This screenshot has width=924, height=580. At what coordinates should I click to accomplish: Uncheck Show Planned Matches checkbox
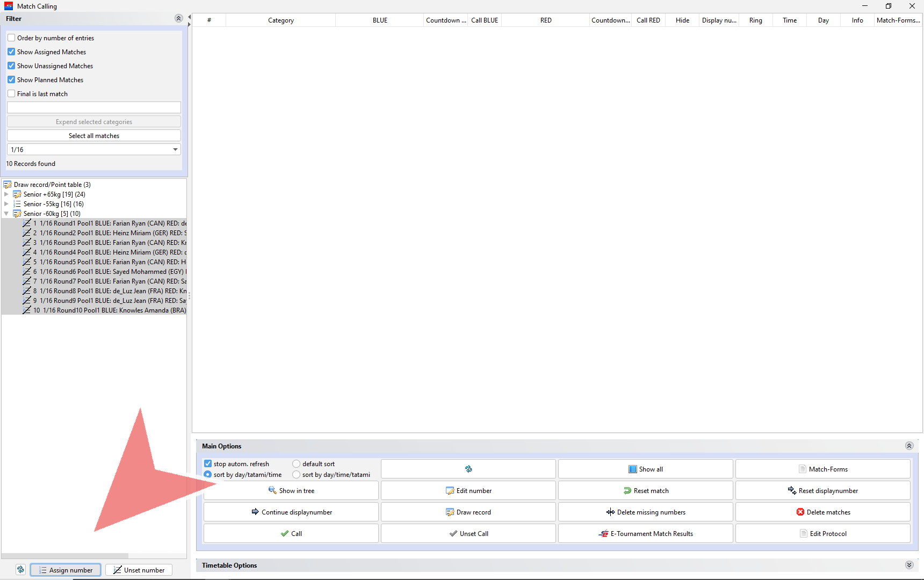tap(11, 80)
